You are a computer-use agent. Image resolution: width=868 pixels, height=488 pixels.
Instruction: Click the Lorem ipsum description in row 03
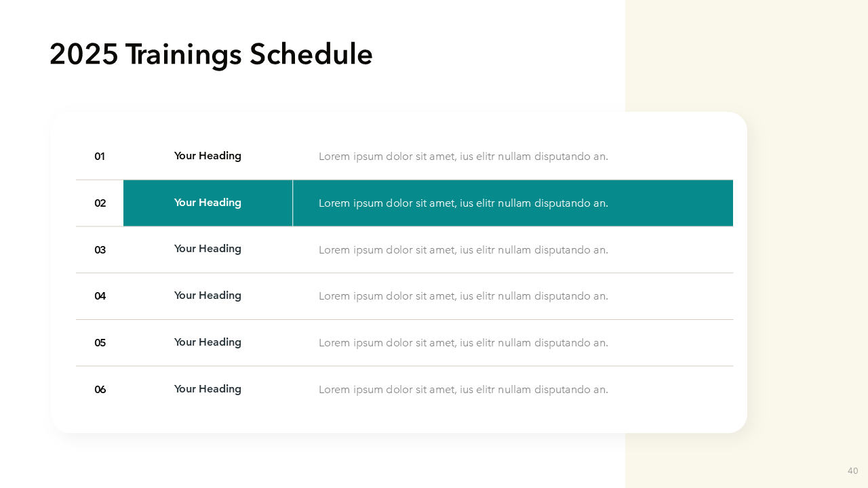[463, 250]
